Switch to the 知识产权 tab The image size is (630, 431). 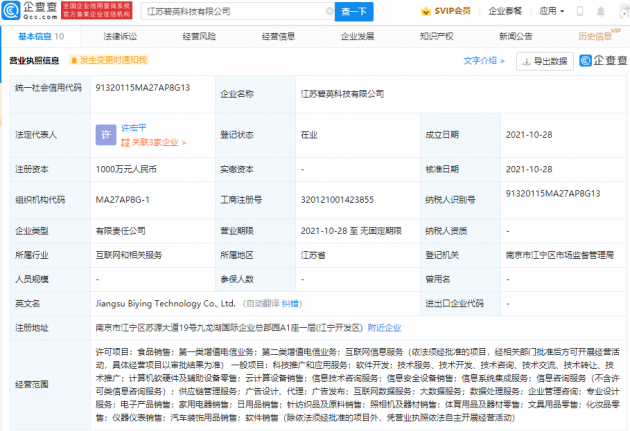(436, 36)
